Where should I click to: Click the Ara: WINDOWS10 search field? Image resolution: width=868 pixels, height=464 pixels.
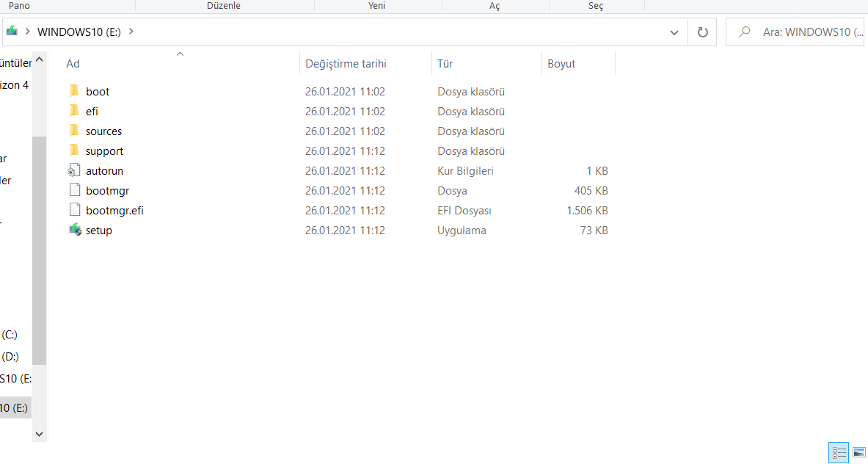(796, 32)
